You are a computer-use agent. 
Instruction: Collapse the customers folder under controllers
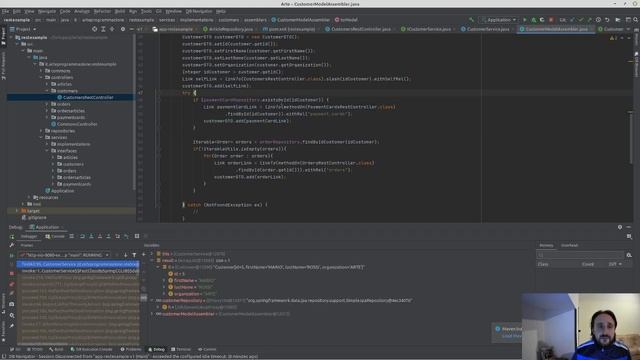pos(47,91)
